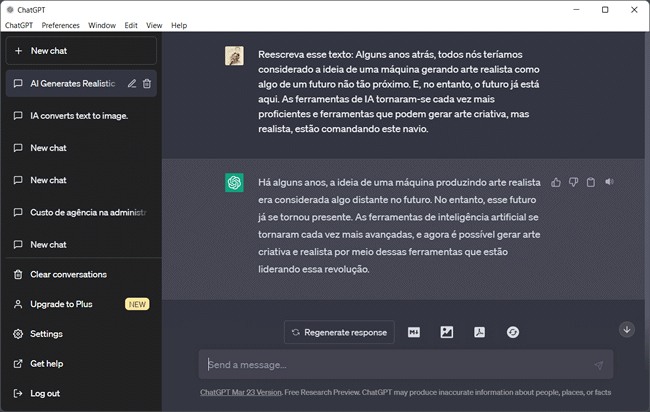Viewport: 650px width, 412px height.
Task: Click the gear icon next to Settings
Action: [x=18, y=334]
